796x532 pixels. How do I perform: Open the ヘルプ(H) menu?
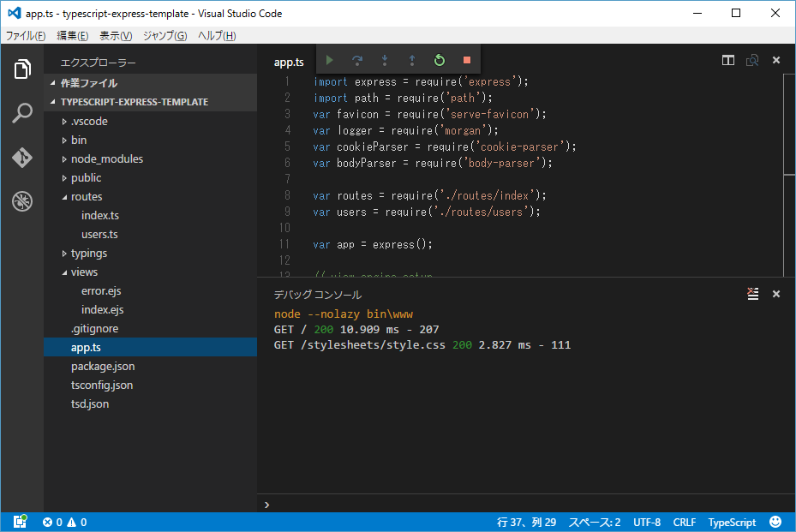tap(217, 35)
